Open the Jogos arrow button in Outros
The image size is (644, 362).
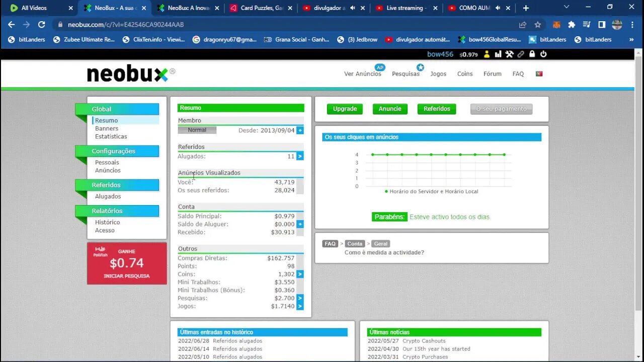300,306
